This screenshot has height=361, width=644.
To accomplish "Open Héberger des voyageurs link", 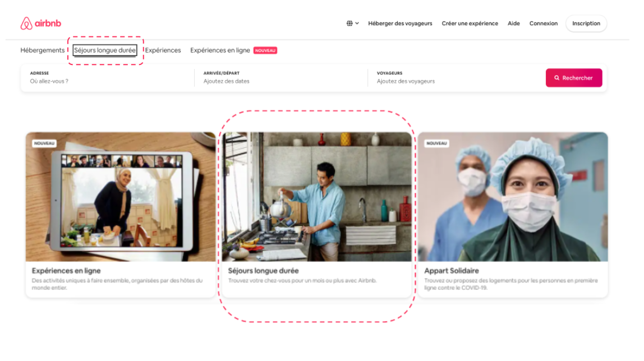I will click(400, 24).
